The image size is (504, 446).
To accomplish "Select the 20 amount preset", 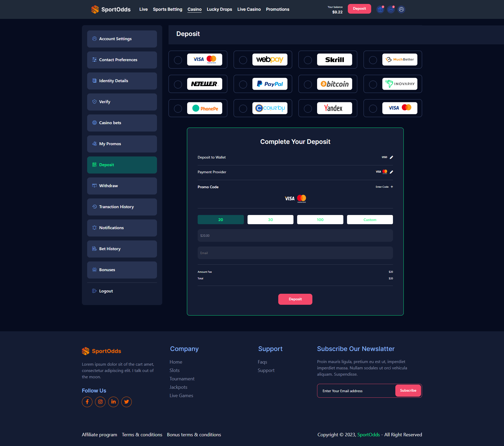I will click(221, 220).
